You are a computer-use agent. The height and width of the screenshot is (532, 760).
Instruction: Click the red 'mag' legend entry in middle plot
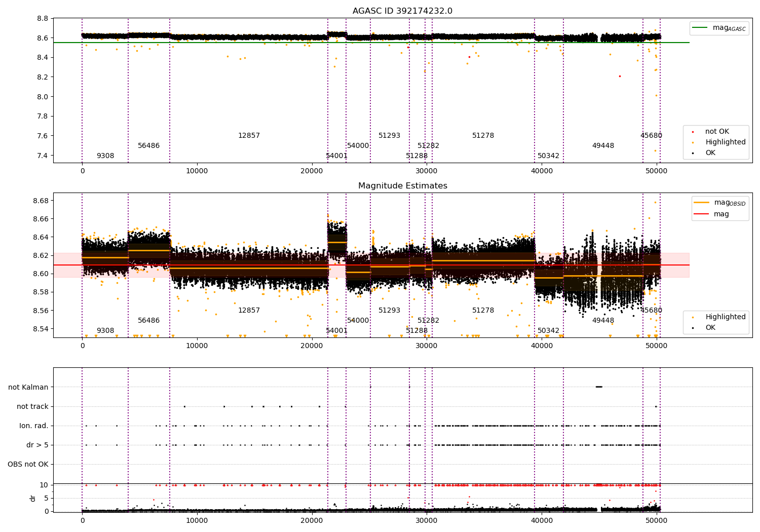711,214
